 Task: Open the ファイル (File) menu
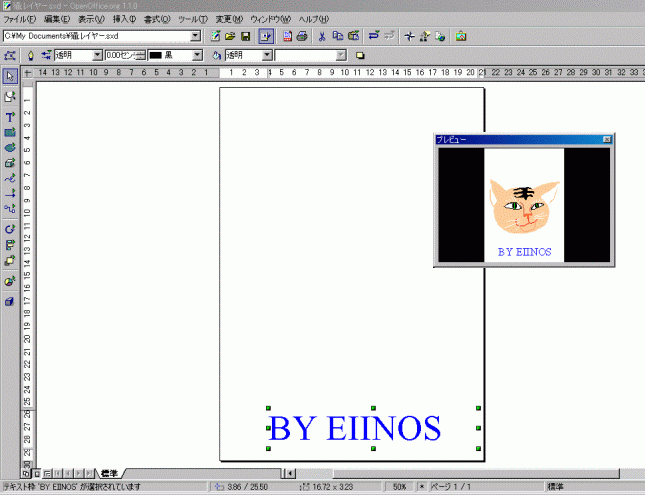pos(20,19)
